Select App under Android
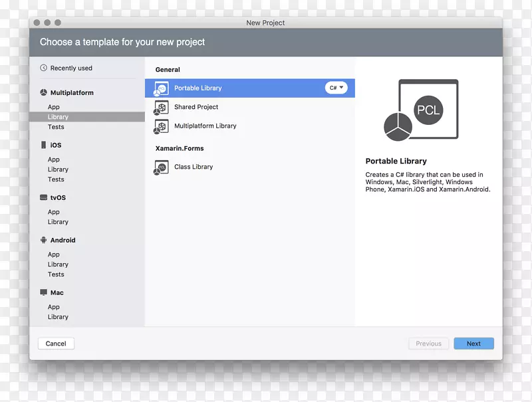Screen dimensions: 532x402 pyautogui.click(x=55, y=254)
